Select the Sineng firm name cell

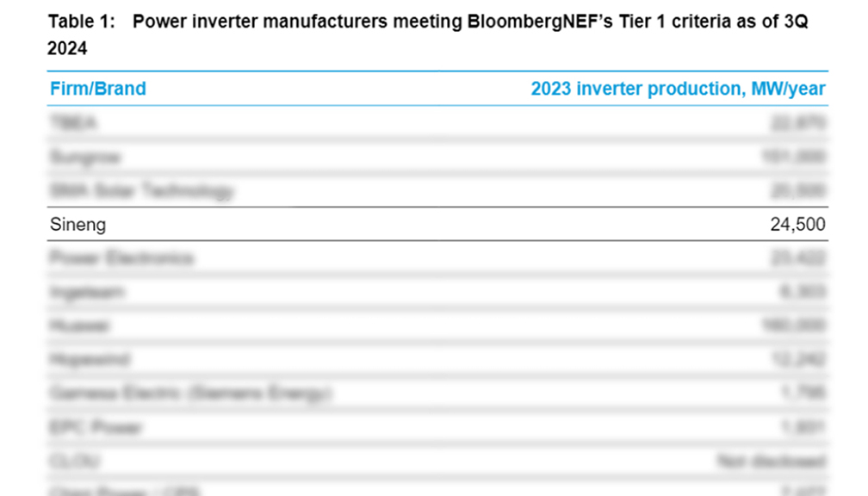point(78,225)
